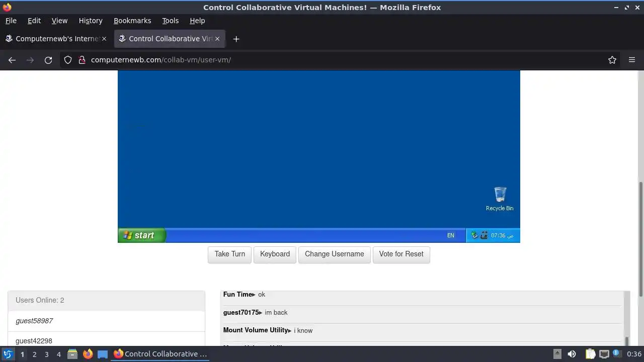
Task: Click the XP taskbar clock showing 07:36
Action: click(x=502, y=235)
